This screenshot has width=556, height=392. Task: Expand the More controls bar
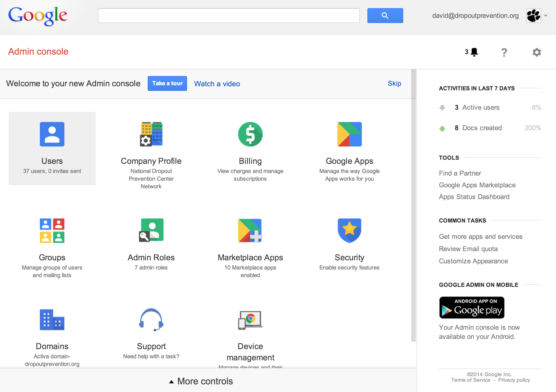coord(201,381)
